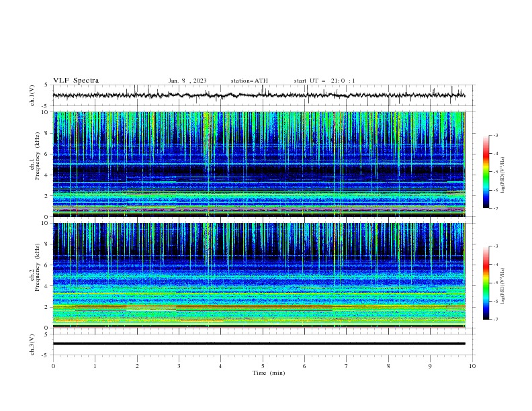Click the "ch.1(V)" waveform axis label
This screenshot has height=411, width=532.
(32, 95)
